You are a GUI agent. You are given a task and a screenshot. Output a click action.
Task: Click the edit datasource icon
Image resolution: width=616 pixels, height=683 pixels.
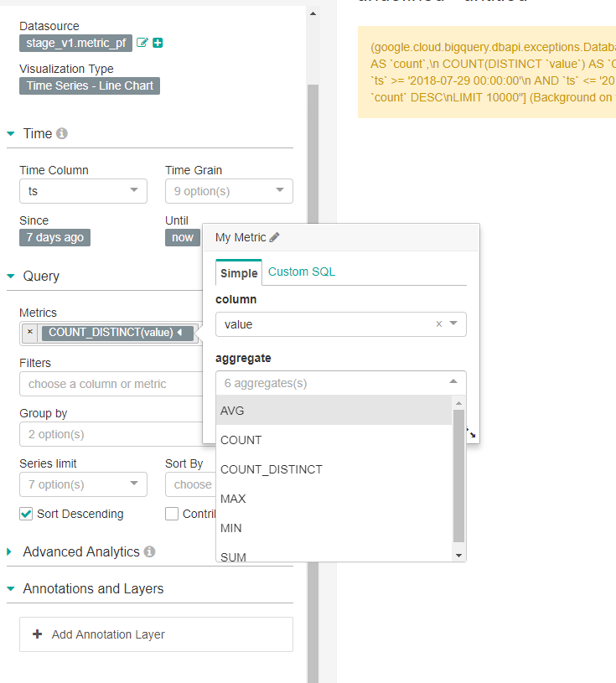tap(142, 43)
